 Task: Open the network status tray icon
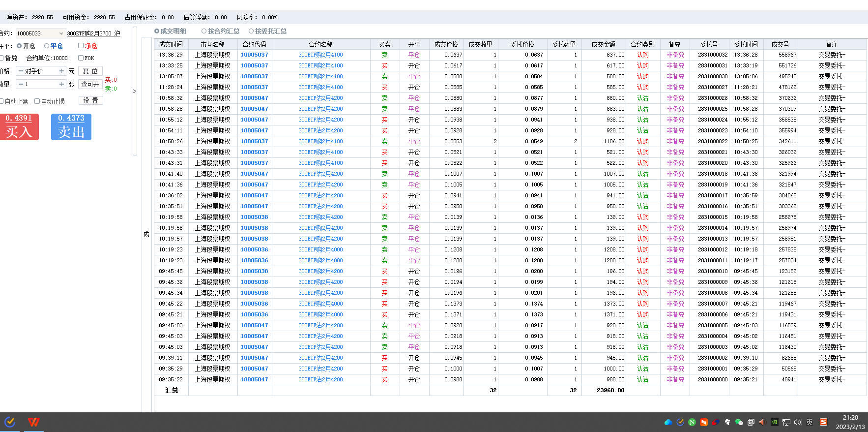(x=786, y=422)
